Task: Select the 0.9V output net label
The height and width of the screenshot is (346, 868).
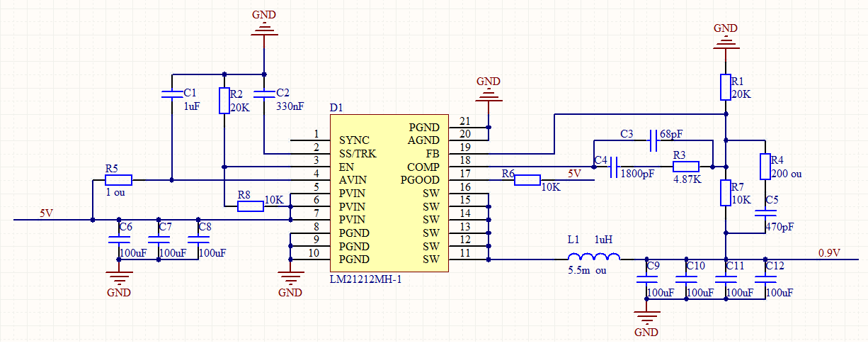Action: pos(829,252)
